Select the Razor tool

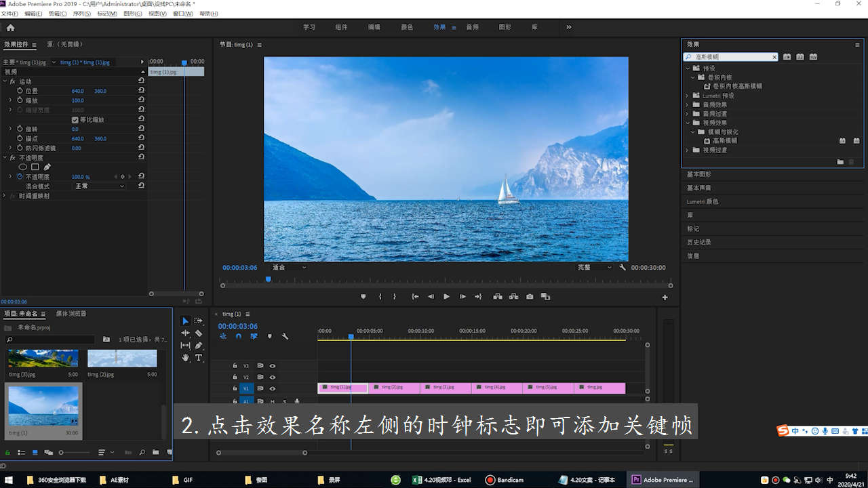click(x=199, y=333)
